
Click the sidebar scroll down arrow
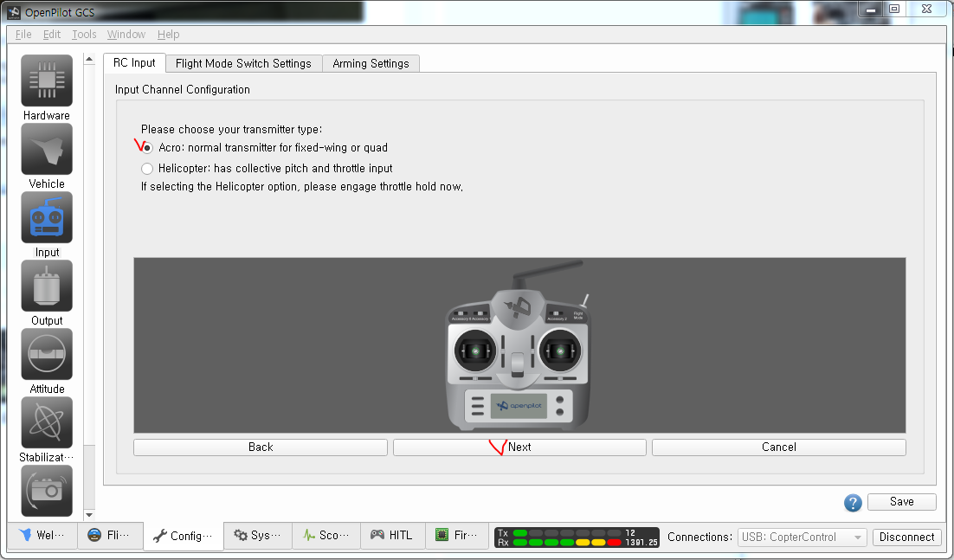pos(89,514)
